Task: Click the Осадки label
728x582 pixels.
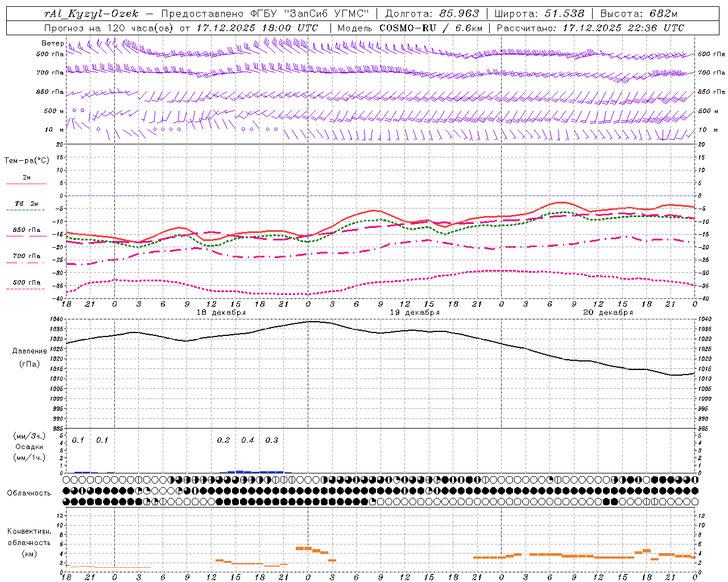Action: (x=30, y=447)
